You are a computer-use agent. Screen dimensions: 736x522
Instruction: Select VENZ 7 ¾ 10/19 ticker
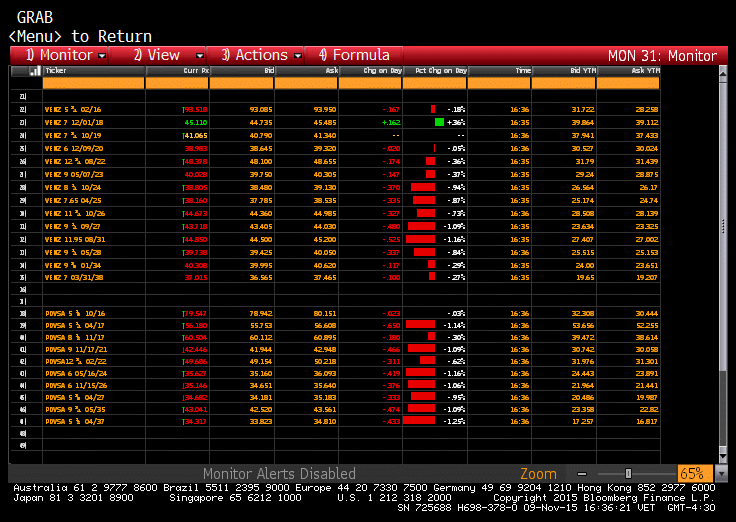click(73, 136)
